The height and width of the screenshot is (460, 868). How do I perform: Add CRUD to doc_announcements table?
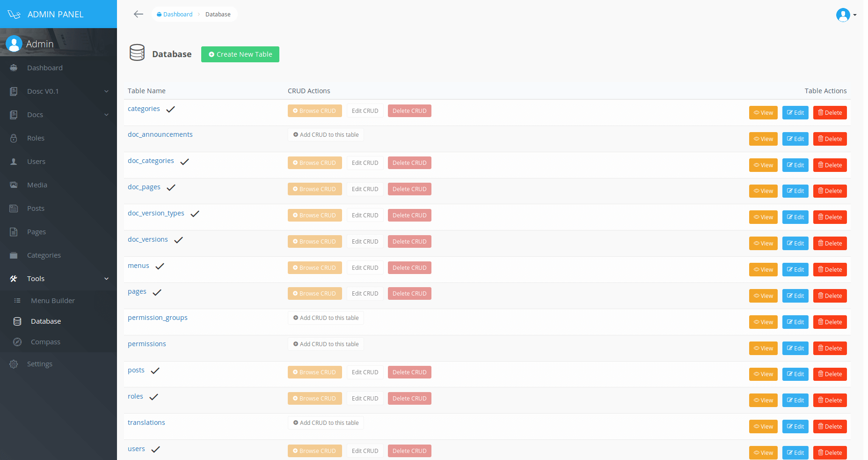tap(326, 135)
